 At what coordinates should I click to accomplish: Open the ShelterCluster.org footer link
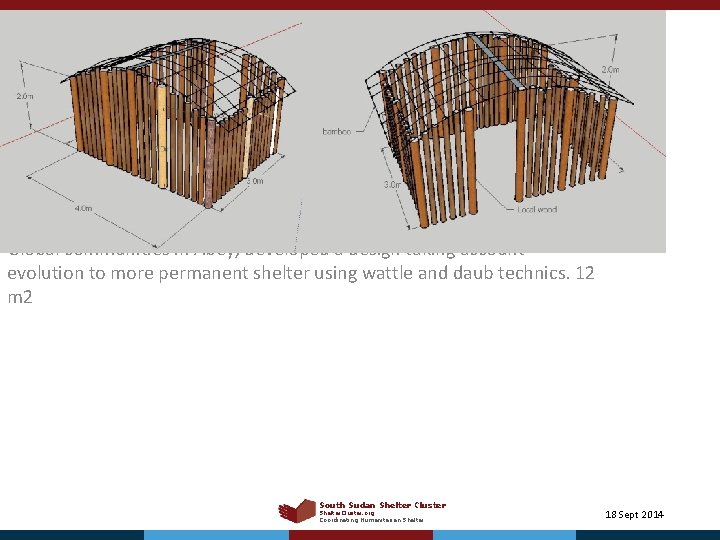point(347,513)
